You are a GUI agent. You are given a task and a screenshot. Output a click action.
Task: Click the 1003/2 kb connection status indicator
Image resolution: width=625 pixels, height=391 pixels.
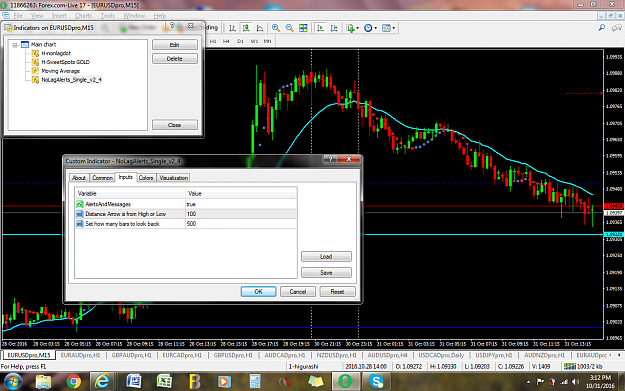583,366
